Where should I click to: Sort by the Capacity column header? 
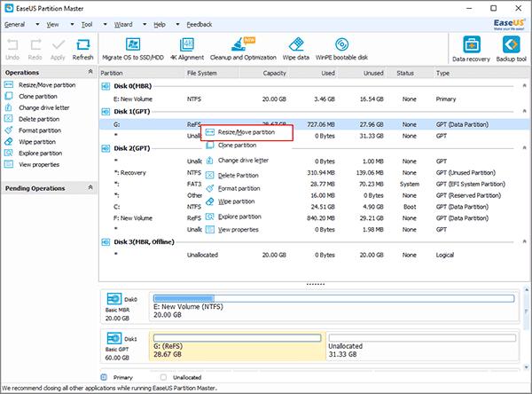[x=274, y=73]
